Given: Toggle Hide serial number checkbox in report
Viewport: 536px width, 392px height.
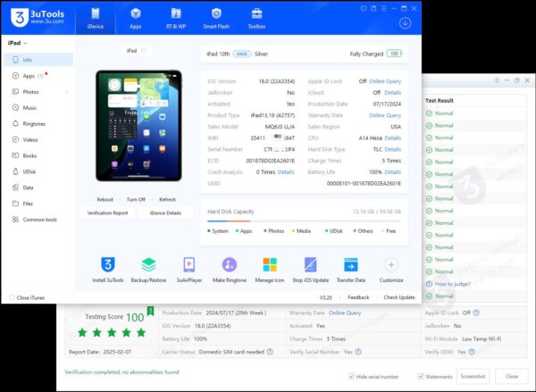Looking at the screenshot, I should coord(351,376).
